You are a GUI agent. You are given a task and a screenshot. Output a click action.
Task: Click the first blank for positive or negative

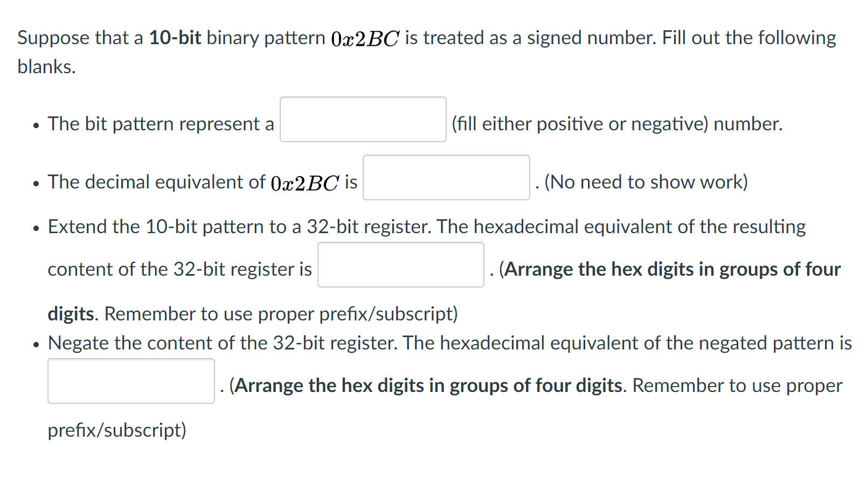362,118
